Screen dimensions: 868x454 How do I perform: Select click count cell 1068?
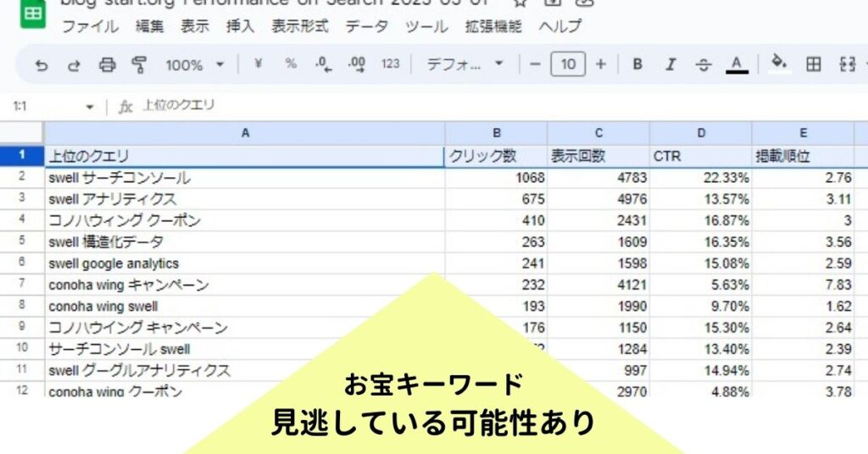click(x=497, y=178)
